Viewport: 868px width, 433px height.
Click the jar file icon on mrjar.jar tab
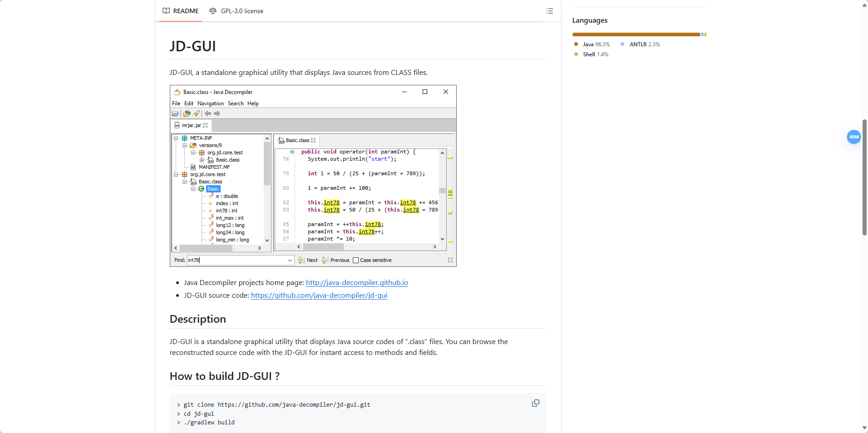(x=177, y=125)
